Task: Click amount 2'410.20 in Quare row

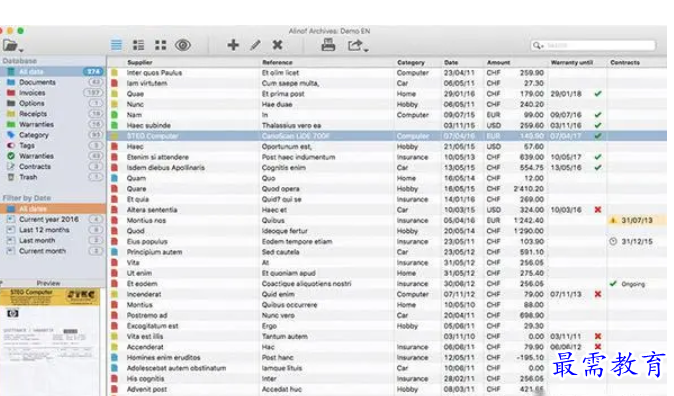Action: [529, 189]
